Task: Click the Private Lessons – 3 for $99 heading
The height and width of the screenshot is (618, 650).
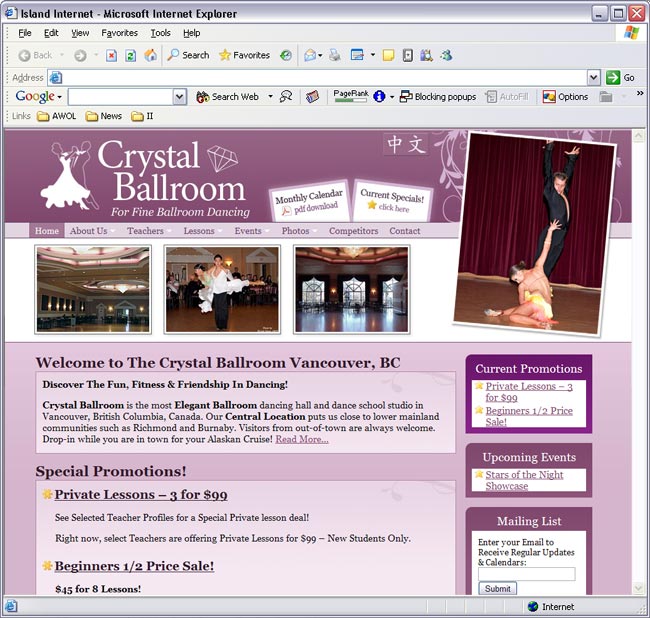Action: pyautogui.click(x=141, y=494)
